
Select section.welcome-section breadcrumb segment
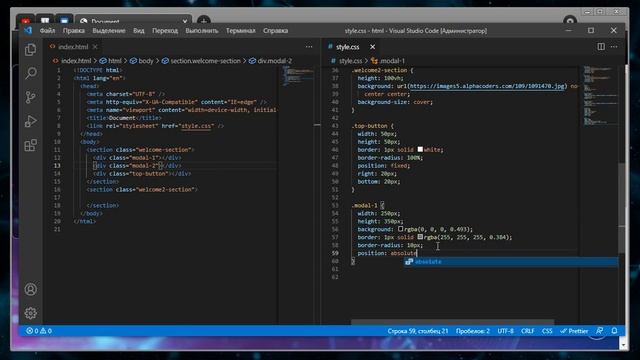205,61
